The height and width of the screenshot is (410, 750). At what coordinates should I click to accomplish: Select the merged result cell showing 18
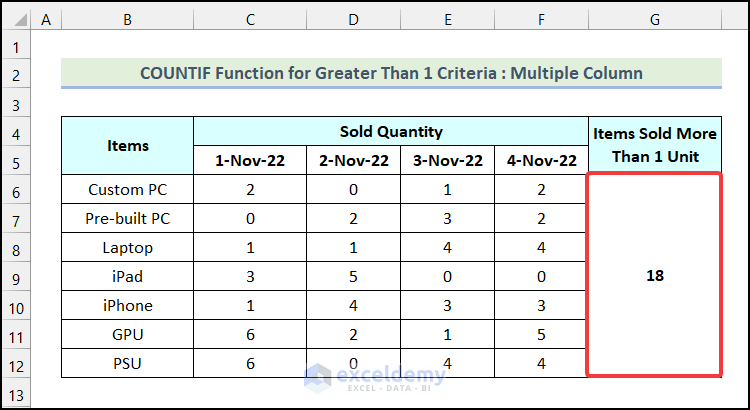tap(654, 275)
